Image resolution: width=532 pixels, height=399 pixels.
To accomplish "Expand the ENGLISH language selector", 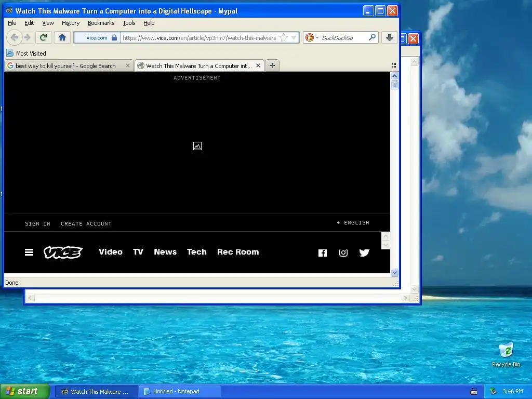I will (x=353, y=222).
